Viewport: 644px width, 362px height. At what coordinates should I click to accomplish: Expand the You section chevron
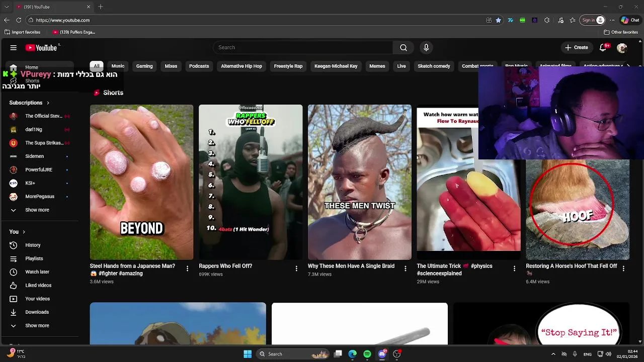[24, 232]
